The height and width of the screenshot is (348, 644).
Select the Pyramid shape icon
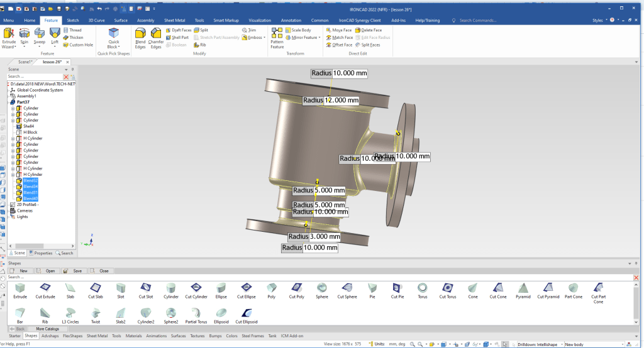click(522, 289)
